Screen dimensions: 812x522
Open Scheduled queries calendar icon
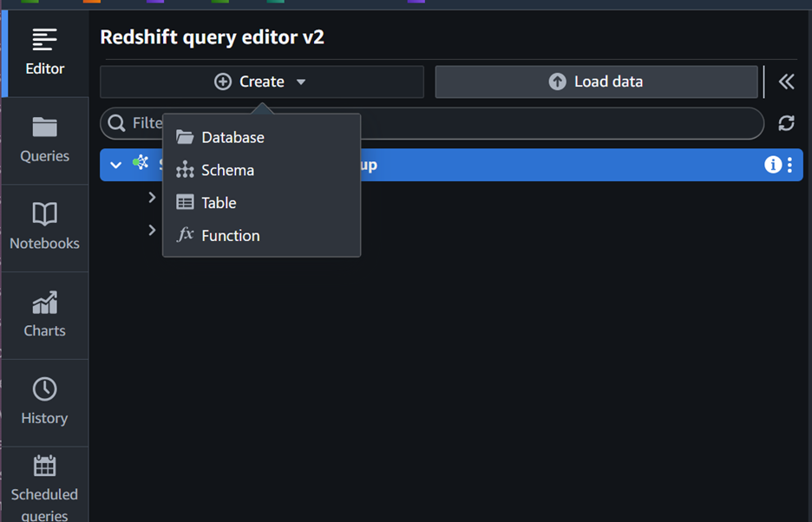coord(44,467)
